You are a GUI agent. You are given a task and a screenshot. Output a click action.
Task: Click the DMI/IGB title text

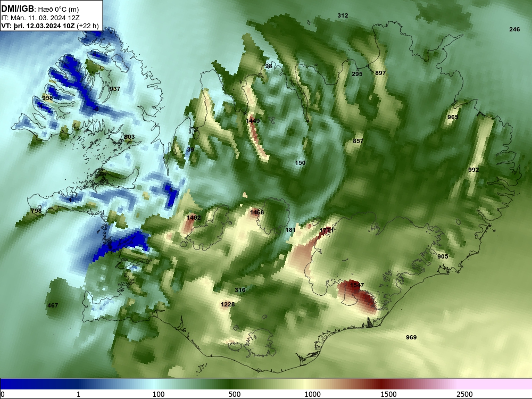click(18, 9)
